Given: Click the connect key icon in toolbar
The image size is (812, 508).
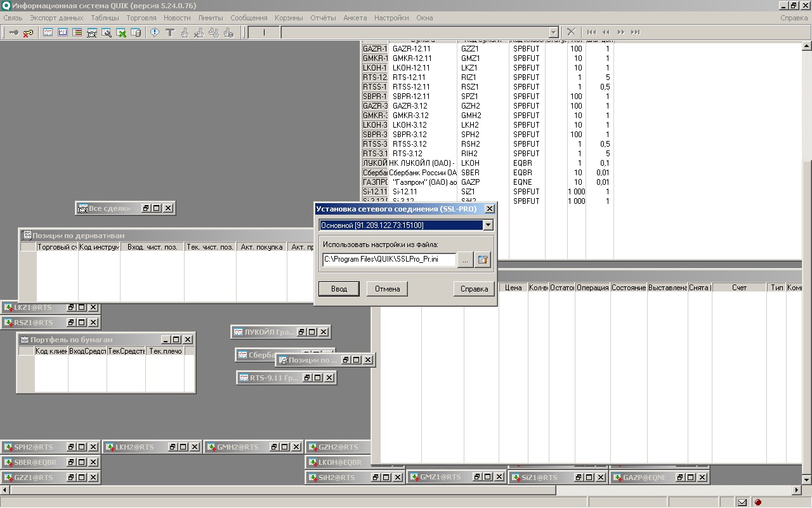Looking at the screenshot, I should tap(13, 32).
